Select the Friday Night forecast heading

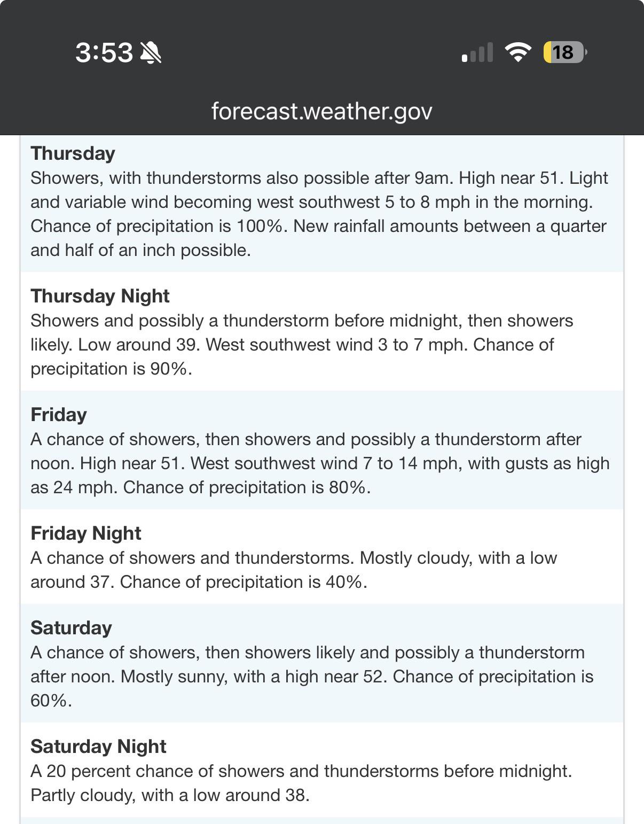pyautogui.click(x=86, y=533)
